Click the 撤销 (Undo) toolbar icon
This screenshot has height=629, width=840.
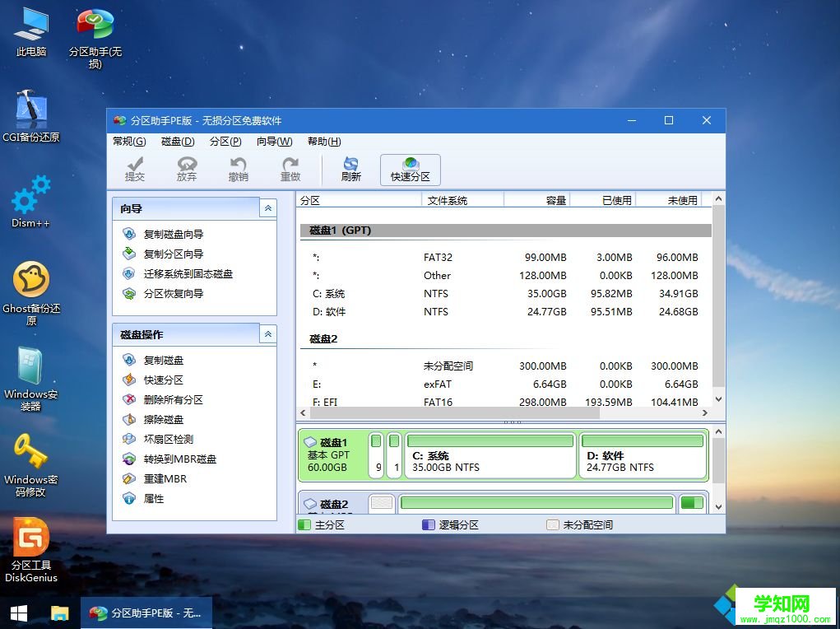click(x=238, y=169)
